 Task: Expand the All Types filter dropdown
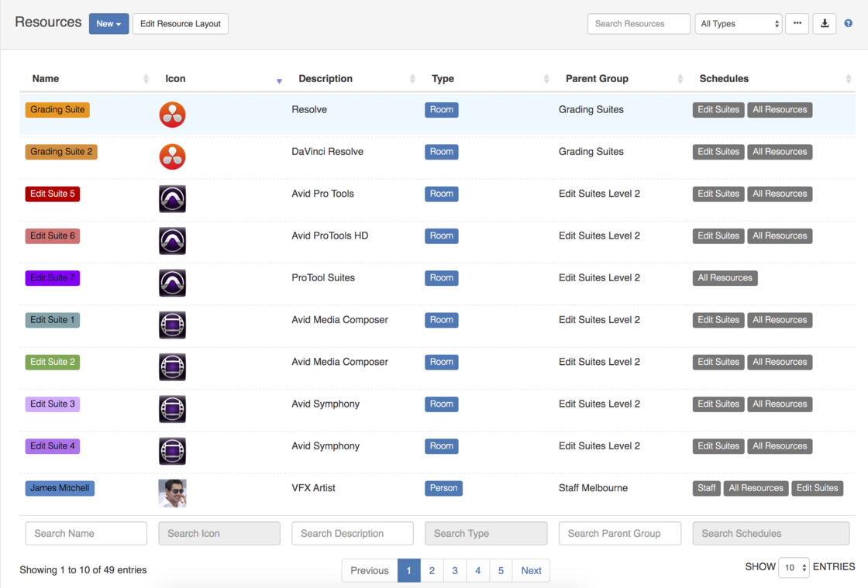[x=739, y=24]
